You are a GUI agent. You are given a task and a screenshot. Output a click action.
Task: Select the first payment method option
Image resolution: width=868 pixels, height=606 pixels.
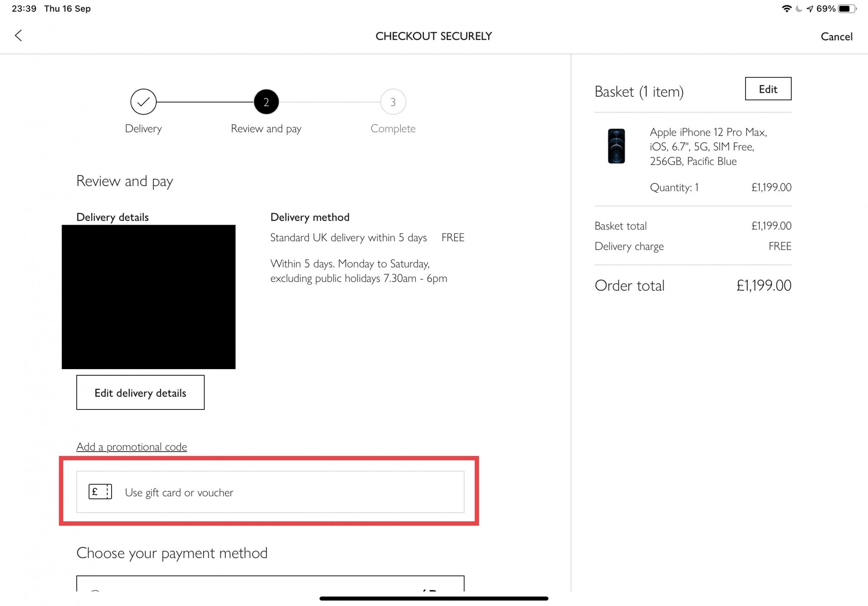pyautogui.click(x=270, y=584)
